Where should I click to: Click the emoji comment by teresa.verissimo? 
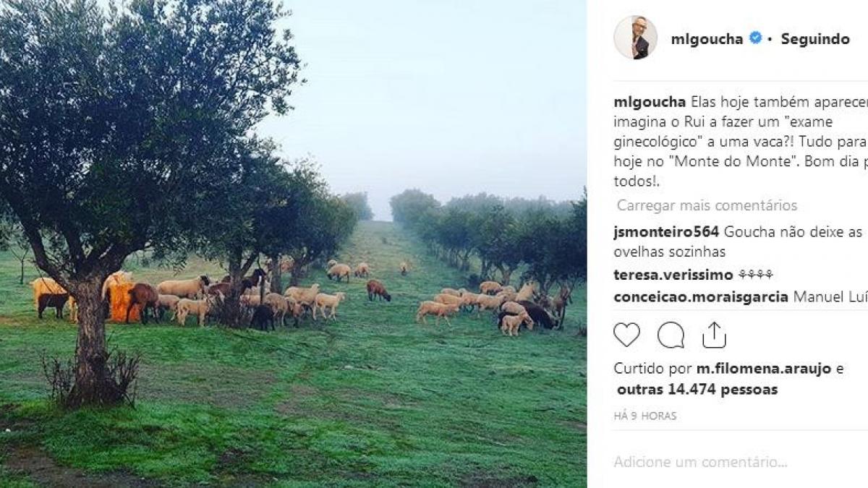coord(755,275)
